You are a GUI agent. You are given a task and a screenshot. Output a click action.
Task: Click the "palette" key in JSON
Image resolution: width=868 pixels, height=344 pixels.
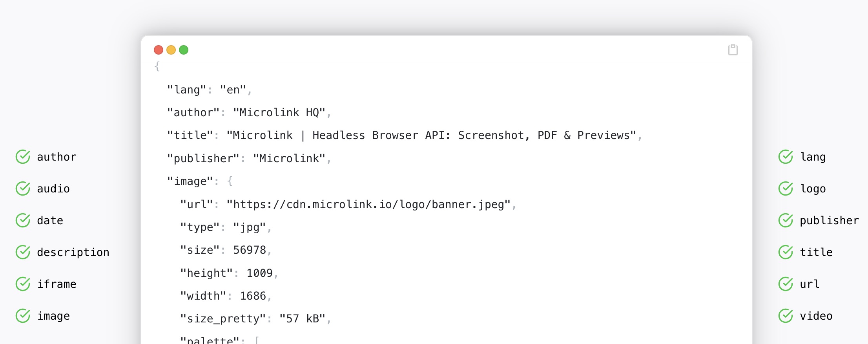coord(210,340)
